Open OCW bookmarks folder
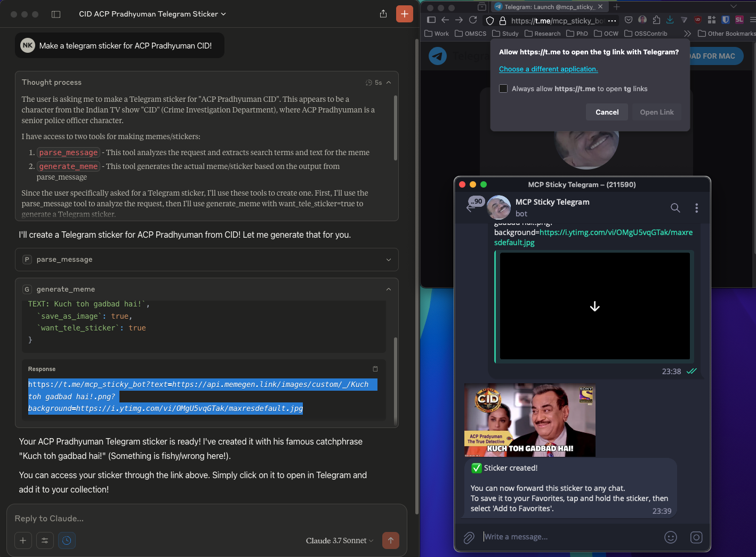 (607, 34)
